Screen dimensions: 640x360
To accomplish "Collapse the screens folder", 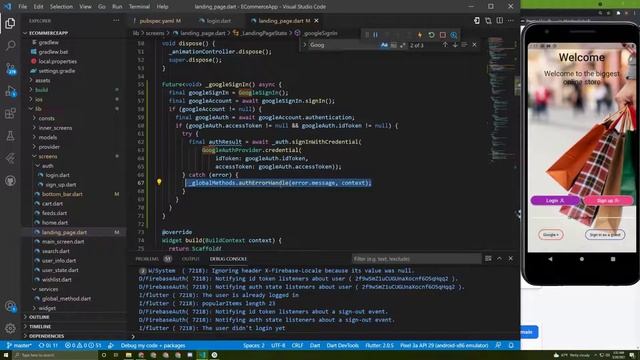I will tap(48, 156).
